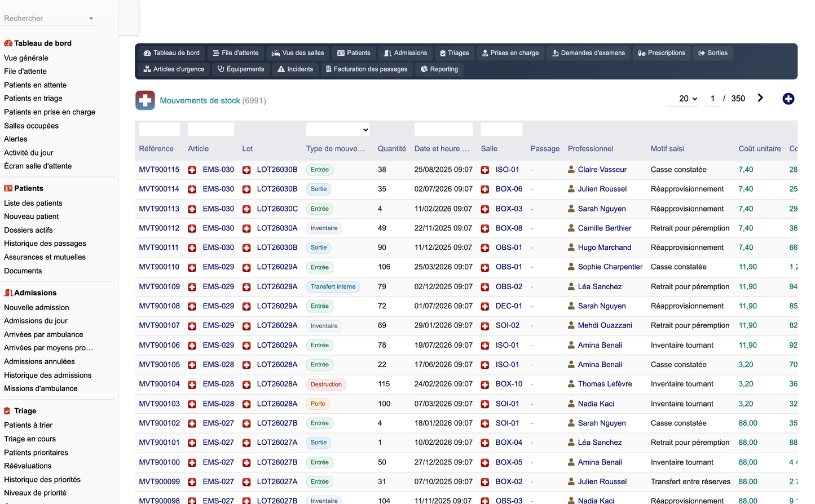
Task: Click the Triage section clipboard icon in sidebar
Action: click(7, 411)
